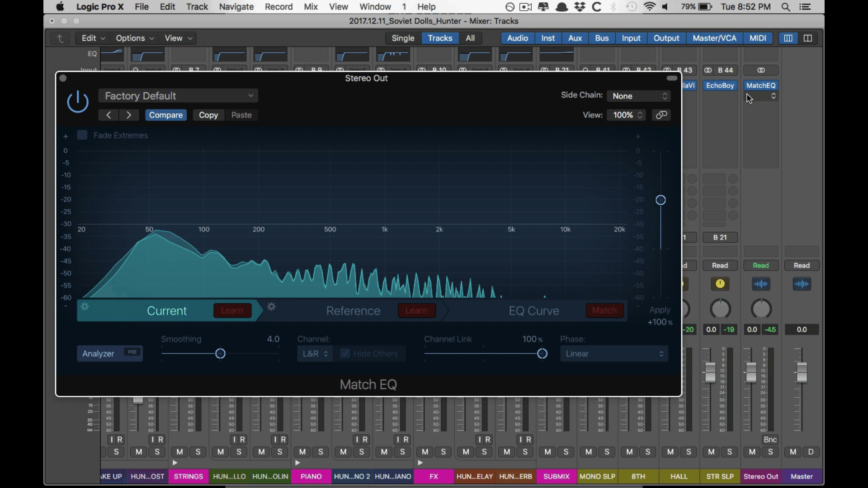Click the EQ Curve Match button
868x488 pixels.
pos(604,310)
